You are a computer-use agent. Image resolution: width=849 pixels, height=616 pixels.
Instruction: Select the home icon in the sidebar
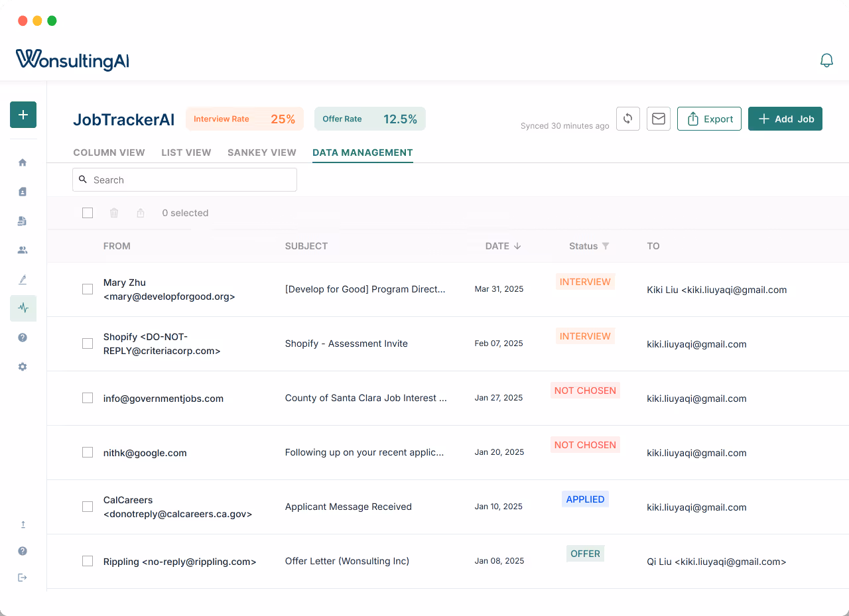coord(23,161)
